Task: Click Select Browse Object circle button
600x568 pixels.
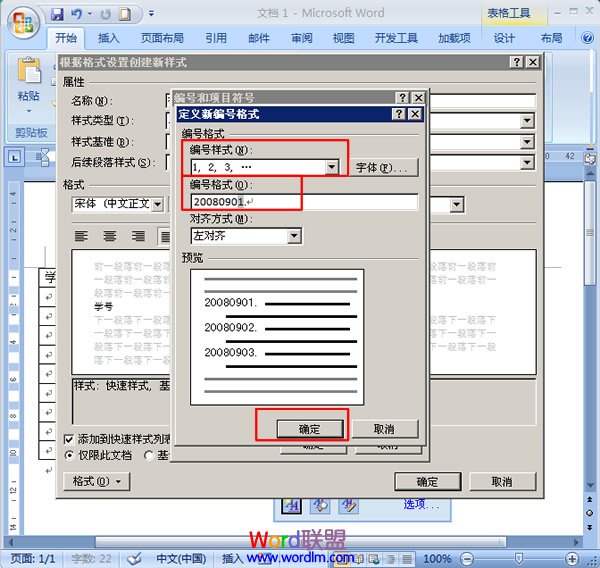Action: [589, 513]
